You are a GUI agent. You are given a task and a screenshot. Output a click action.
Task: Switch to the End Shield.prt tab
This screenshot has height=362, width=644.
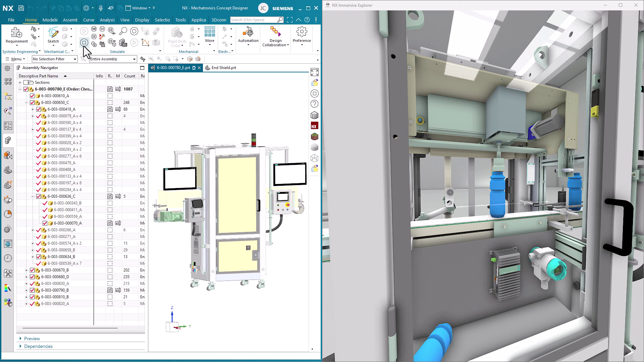click(223, 67)
